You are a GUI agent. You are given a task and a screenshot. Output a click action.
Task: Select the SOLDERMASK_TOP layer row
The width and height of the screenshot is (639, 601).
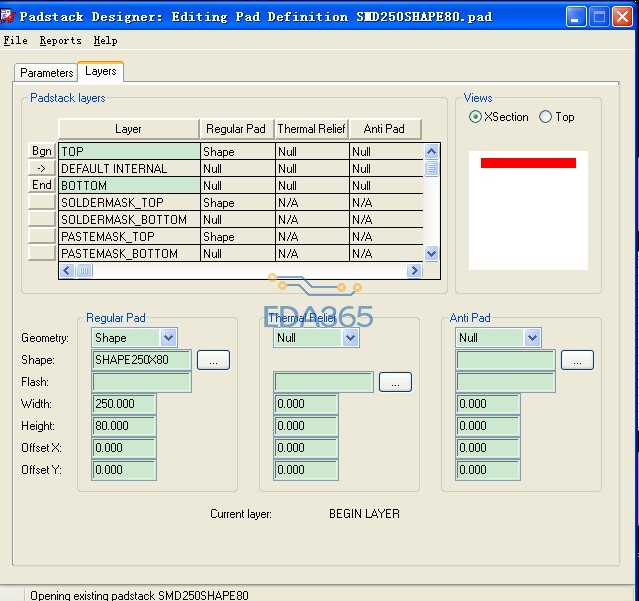tap(128, 202)
